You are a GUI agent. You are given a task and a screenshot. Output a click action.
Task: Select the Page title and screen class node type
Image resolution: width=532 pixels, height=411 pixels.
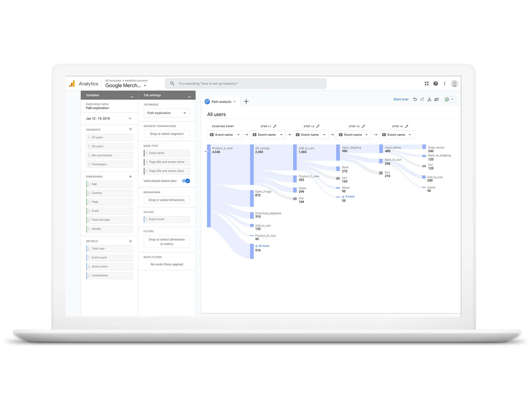click(166, 171)
